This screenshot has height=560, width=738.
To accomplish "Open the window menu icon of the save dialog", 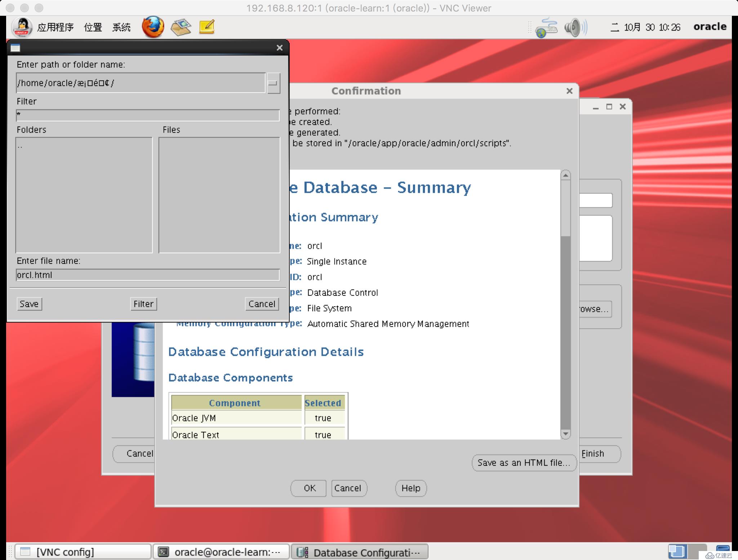I will tap(15, 48).
